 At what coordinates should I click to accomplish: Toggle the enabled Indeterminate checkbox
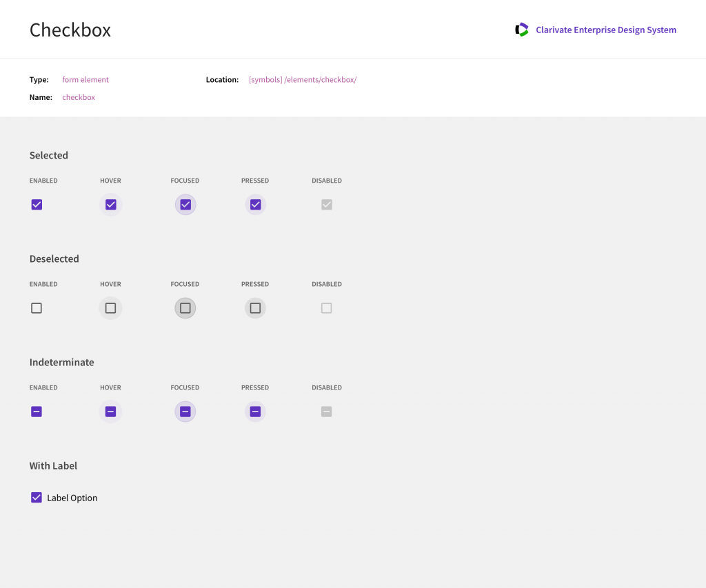37,412
